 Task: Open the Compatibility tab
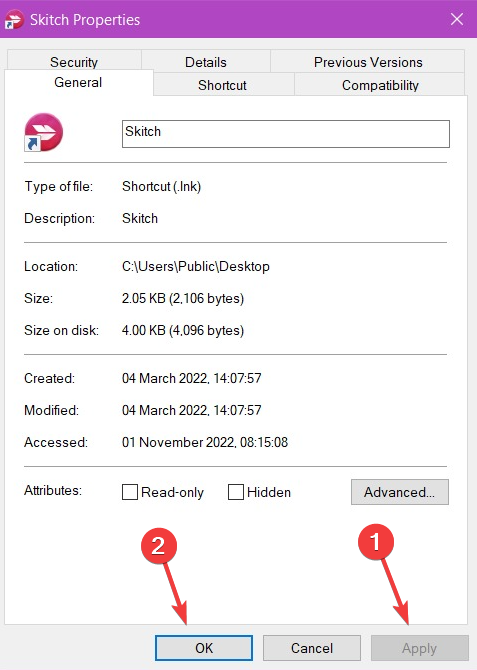(x=380, y=85)
